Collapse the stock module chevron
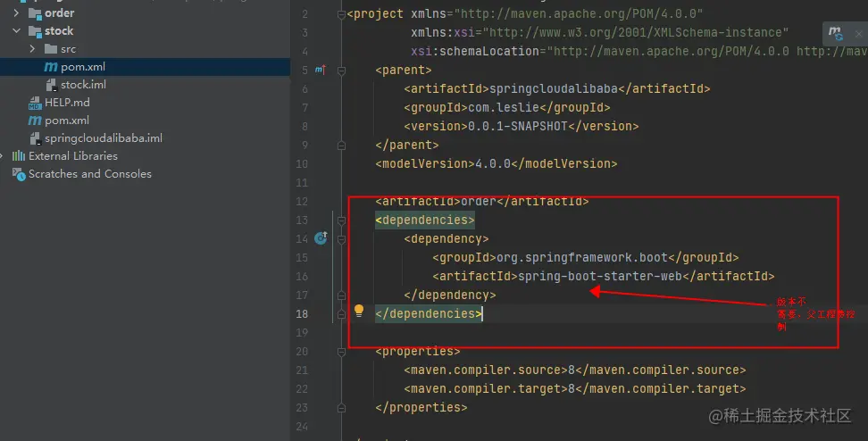Viewport: 868px width, 441px height. (16, 31)
